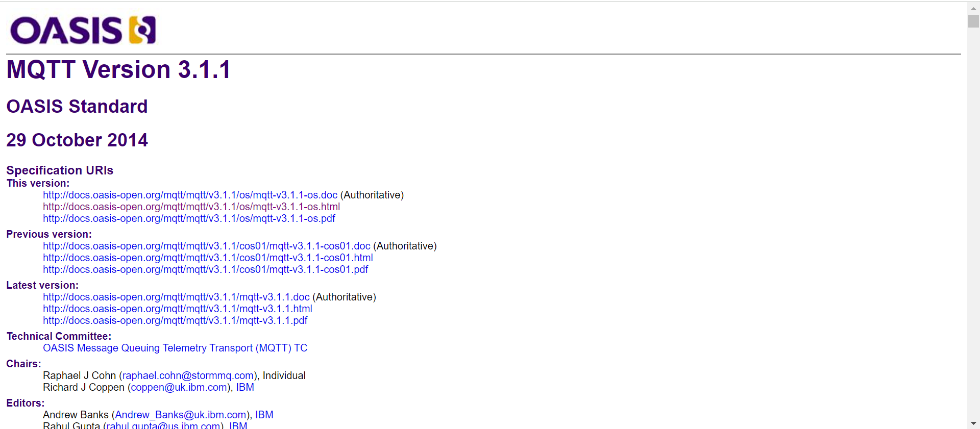Screen dimensions: 980x429
Task: Open IBM link next to Richard J Coppen
Action: coord(245,387)
